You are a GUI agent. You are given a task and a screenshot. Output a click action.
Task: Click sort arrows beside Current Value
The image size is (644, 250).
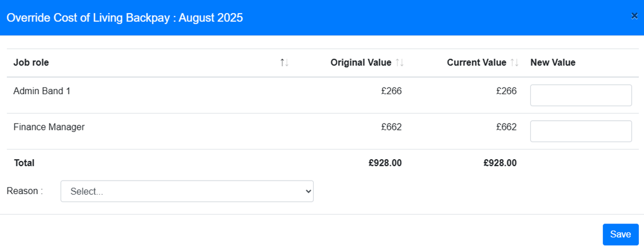[515, 63]
